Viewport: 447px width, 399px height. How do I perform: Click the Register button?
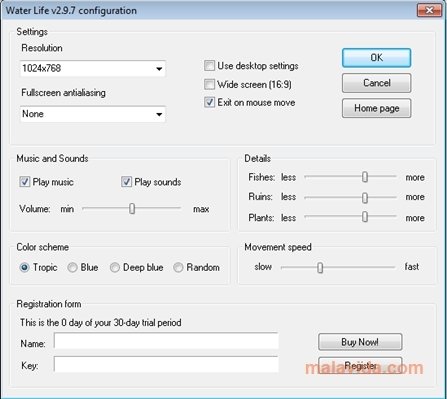click(x=360, y=366)
